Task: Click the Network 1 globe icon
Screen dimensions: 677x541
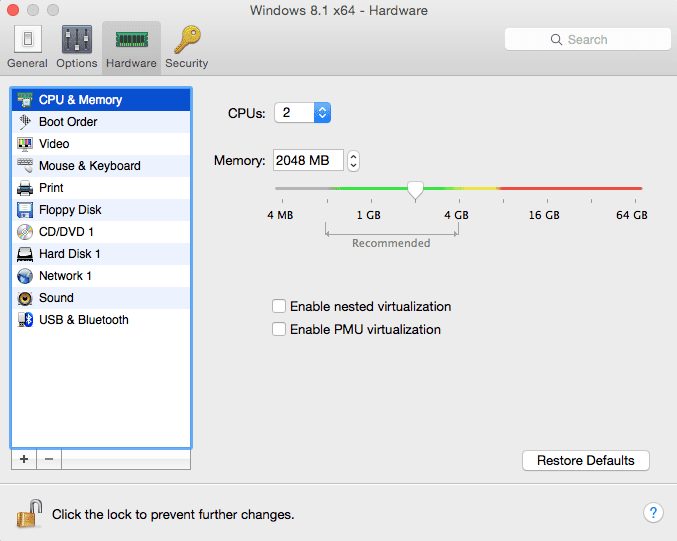Action: [25, 276]
